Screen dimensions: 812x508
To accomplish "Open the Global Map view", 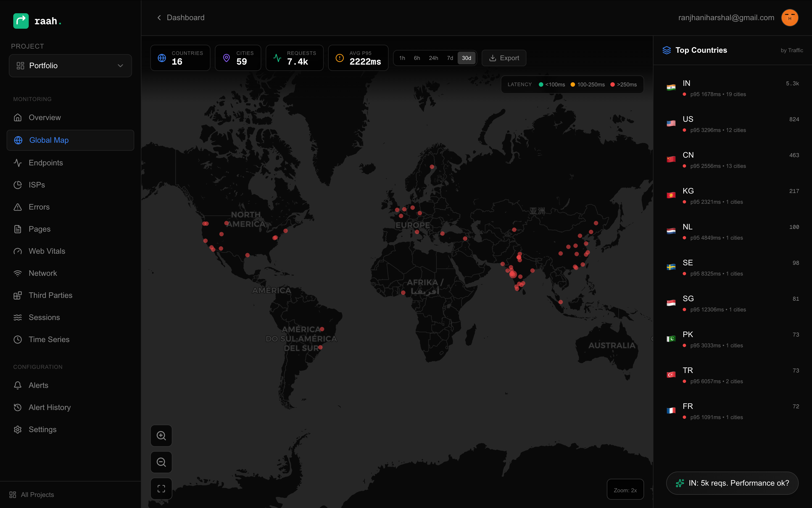I will click(x=49, y=140).
